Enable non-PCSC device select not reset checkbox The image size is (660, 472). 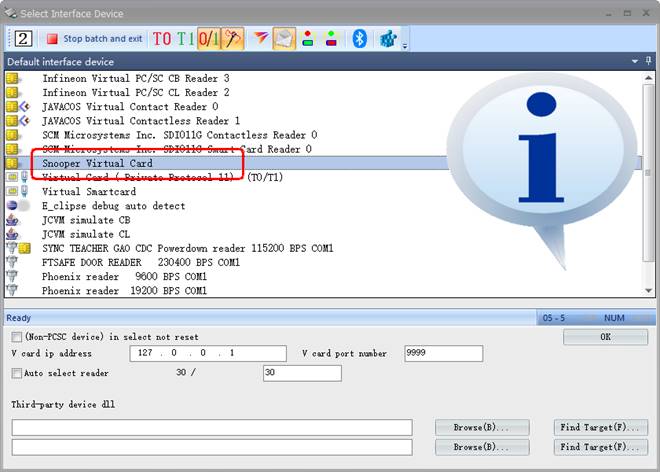point(17,337)
